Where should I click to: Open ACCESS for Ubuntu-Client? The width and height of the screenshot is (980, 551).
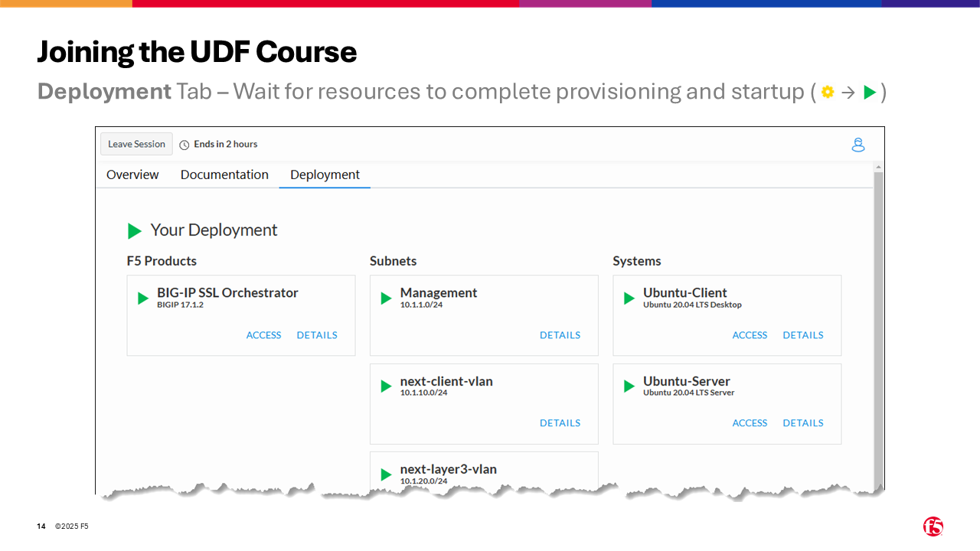pyautogui.click(x=750, y=335)
